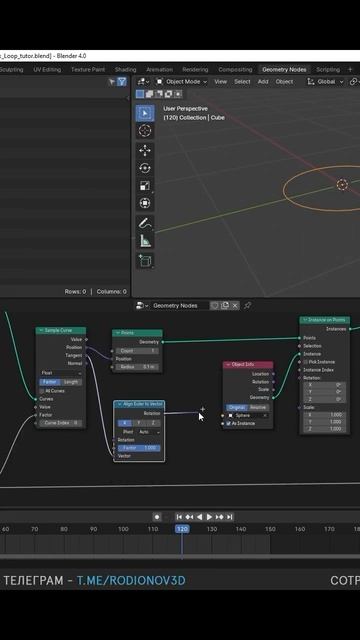This screenshot has height=640, width=360.
Task: Collapse the Align Euler to Vector node
Action: pos(119,404)
